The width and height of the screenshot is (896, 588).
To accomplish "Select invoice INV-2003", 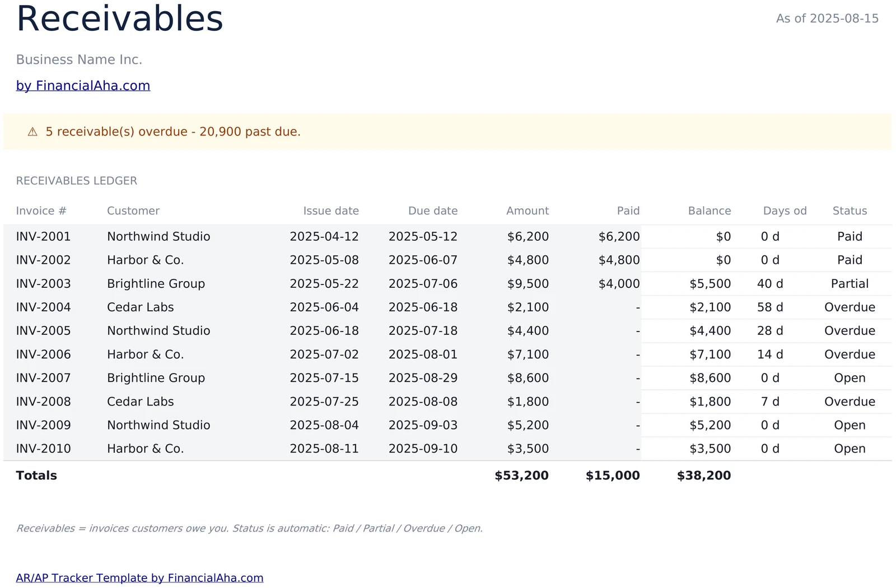I will 44,283.
